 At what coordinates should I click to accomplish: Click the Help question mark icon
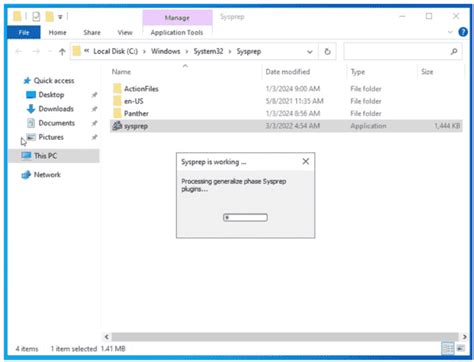coord(463,32)
